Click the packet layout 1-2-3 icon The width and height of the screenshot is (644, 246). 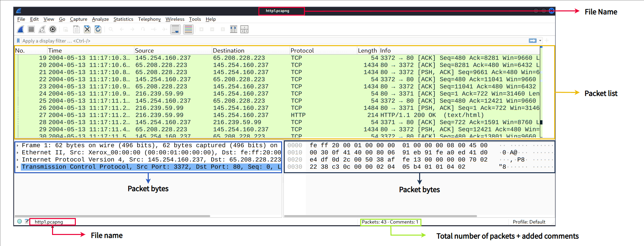click(244, 30)
